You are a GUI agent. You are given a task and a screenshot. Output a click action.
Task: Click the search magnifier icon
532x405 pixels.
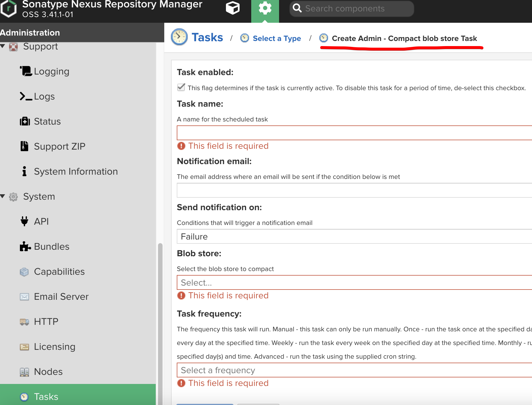pos(297,8)
